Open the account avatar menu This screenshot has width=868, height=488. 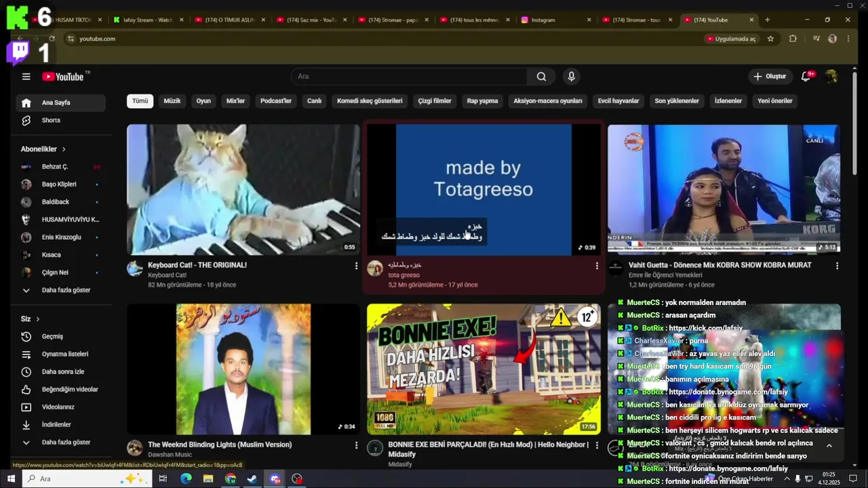pyautogui.click(x=831, y=77)
